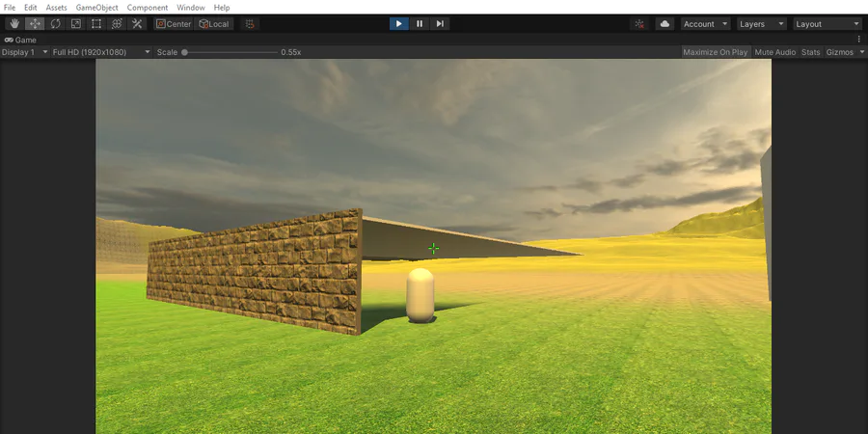Image resolution: width=868 pixels, height=434 pixels.
Task: Adjust the Scale slider
Action: 231,52
